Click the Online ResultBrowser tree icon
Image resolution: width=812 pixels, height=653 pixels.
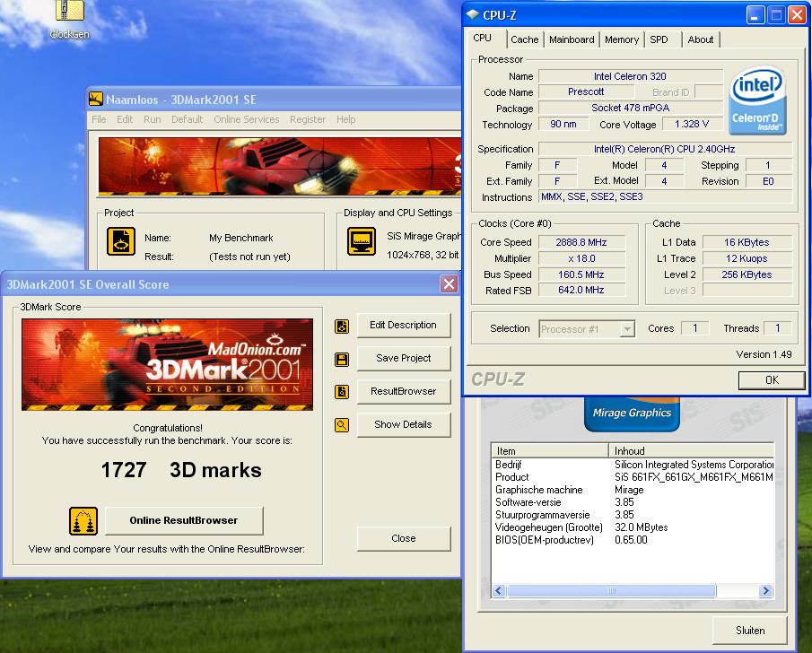point(83,521)
